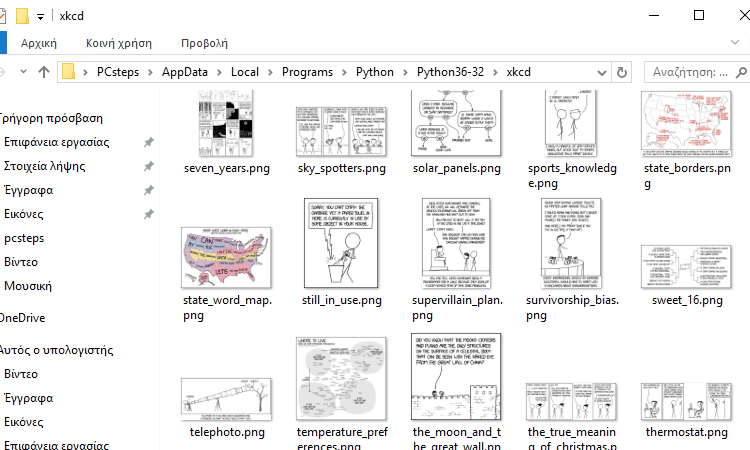This screenshot has width=750, height=450.
Task: Expand the chevron after Programs in path
Action: coord(344,72)
